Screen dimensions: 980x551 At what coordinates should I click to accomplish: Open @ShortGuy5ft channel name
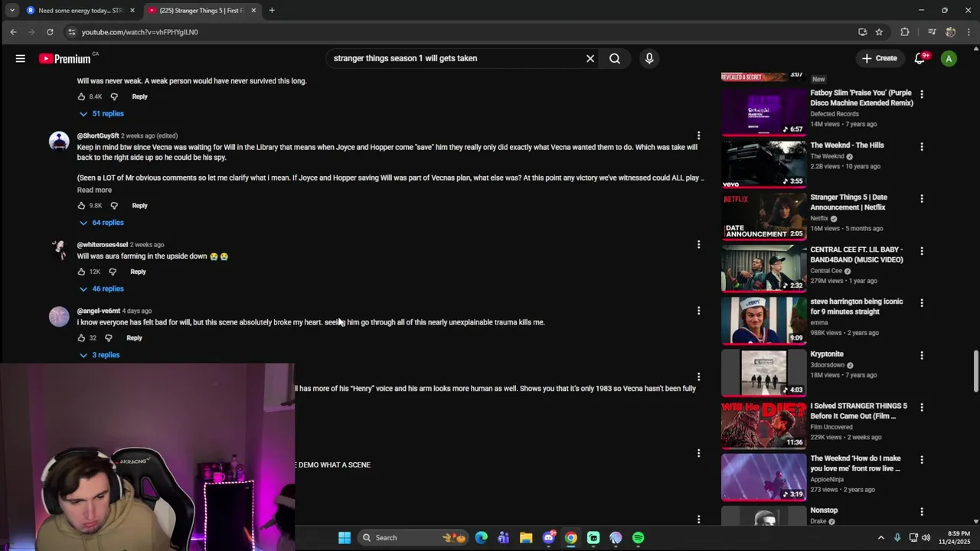tap(98, 135)
